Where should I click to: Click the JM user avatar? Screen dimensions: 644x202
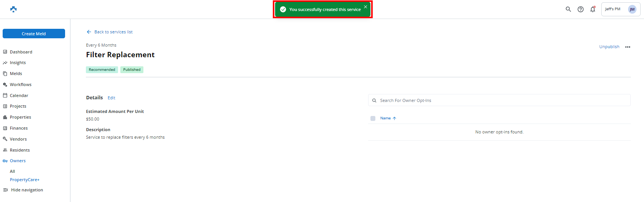coord(632,9)
